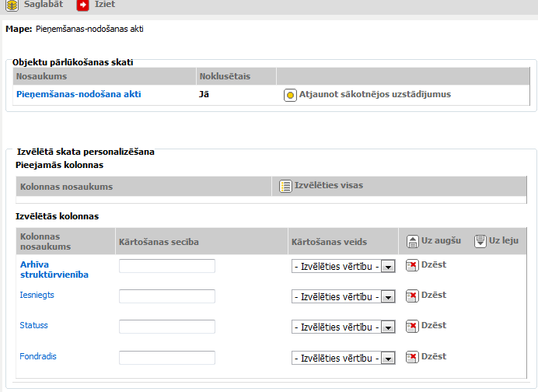Screen dimensions: 538x392
Task: Click Atjaunot sākotnējos uzstādījumus reset icon
Action: pos(290,96)
